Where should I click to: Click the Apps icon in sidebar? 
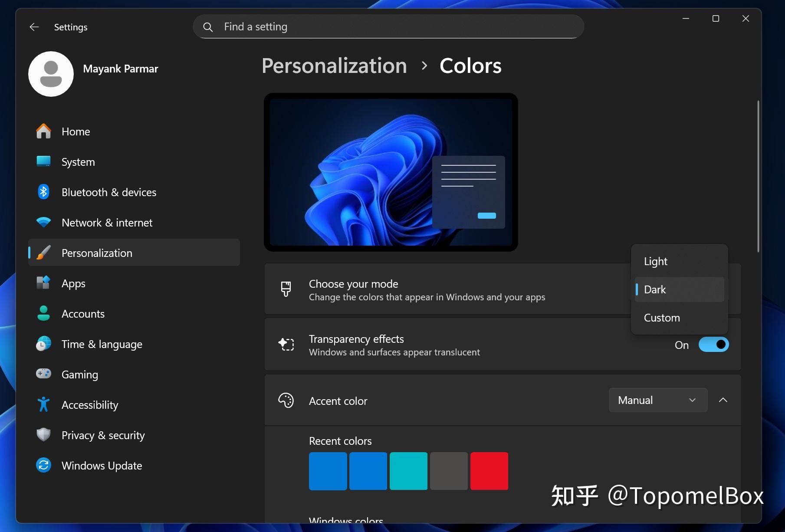pos(43,283)
